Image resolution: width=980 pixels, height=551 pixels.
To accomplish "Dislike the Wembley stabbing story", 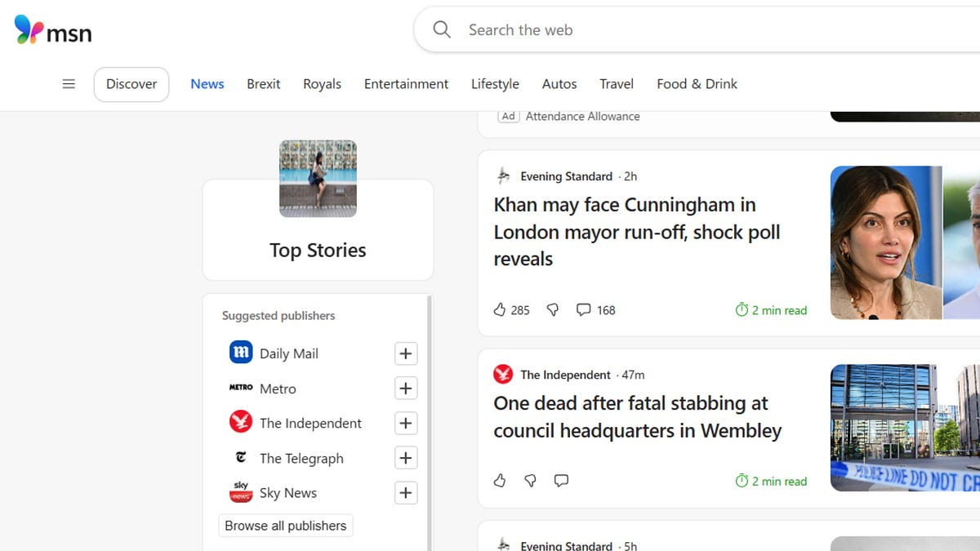I will (x=530, y=481).
